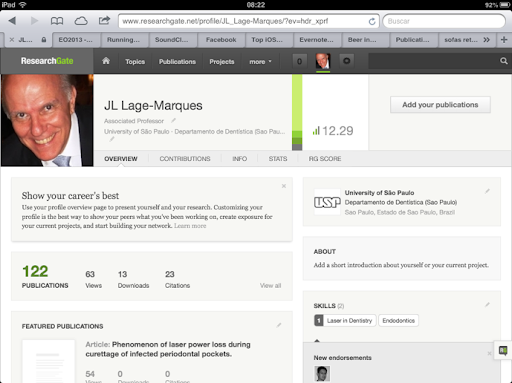Tap the battery indicator in status bar

tap(505, 5)
